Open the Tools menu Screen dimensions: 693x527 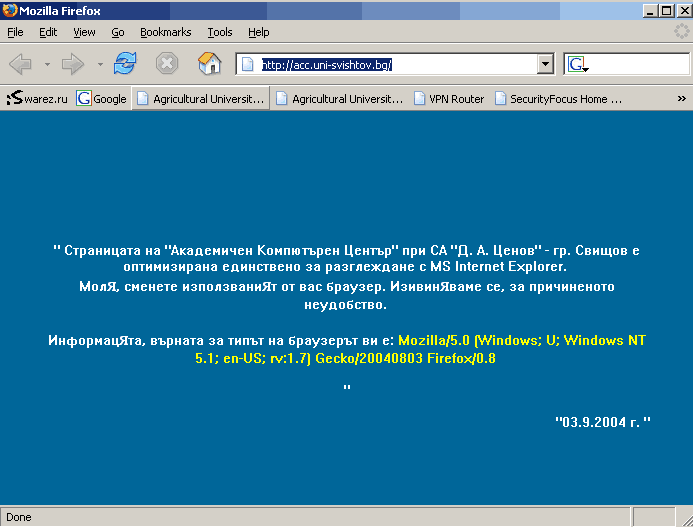tap(220, 32)
